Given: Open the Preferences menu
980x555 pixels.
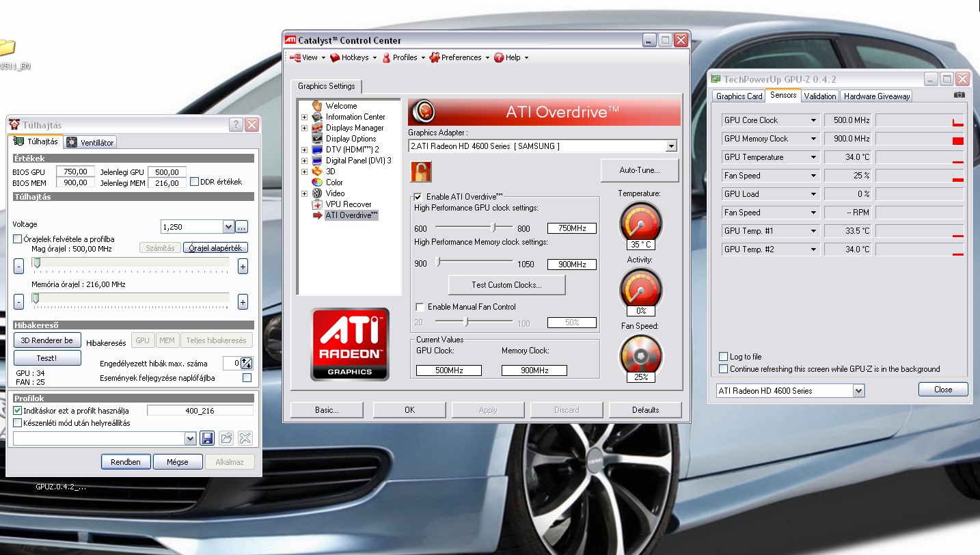Looking at the screenshot, I should 459,57.
